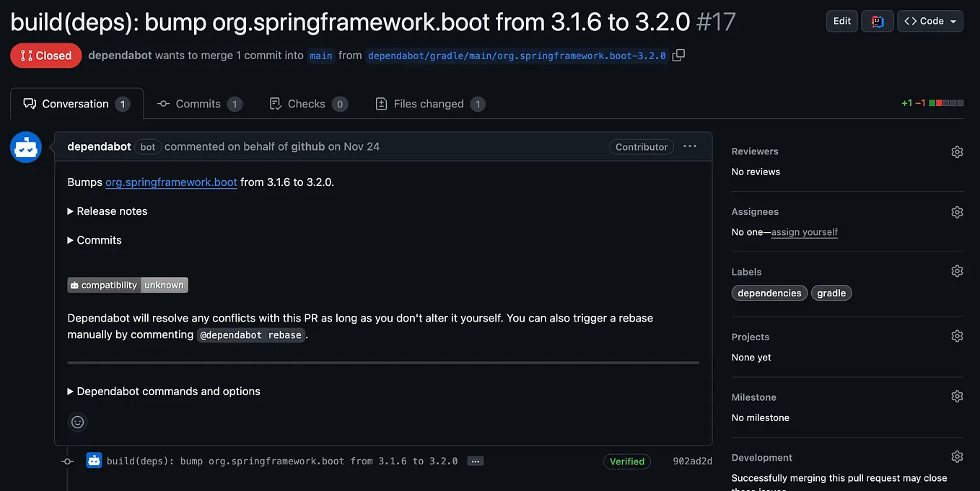Click the assign yourself link
This screenshot has height=491, width=980.
804,232
